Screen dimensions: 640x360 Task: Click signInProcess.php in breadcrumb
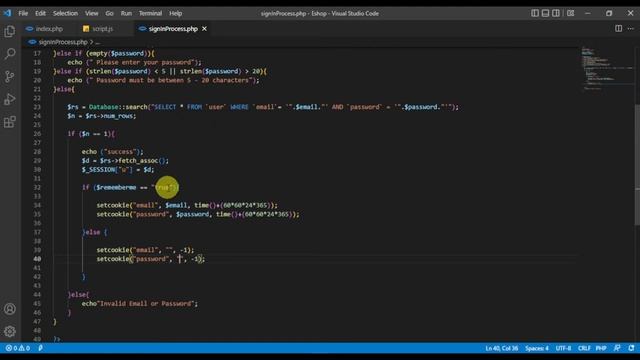[63, 42]
